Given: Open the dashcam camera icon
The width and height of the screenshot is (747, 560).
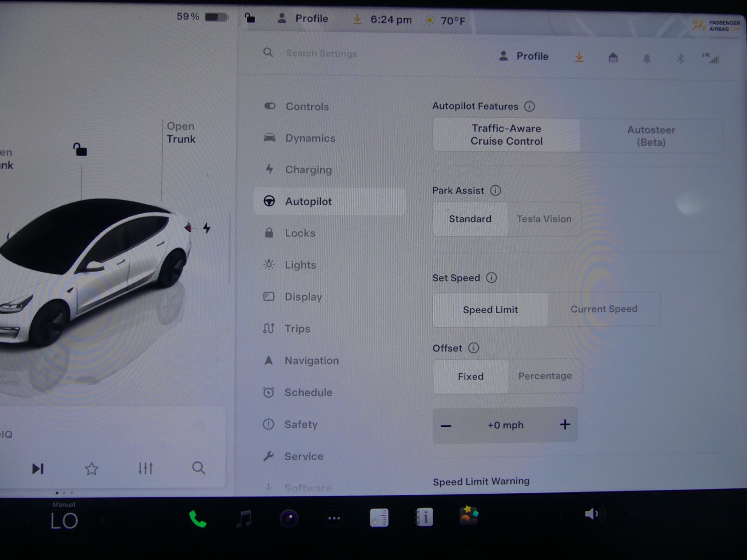Looking at the screenshot, I should click(x=289, y=518).
